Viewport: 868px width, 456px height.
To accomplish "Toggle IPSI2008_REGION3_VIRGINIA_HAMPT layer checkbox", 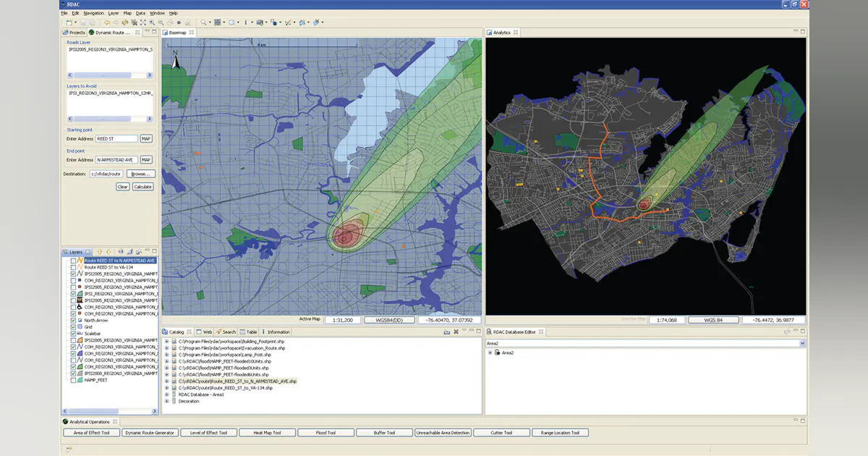I will (x=73, y=373).
